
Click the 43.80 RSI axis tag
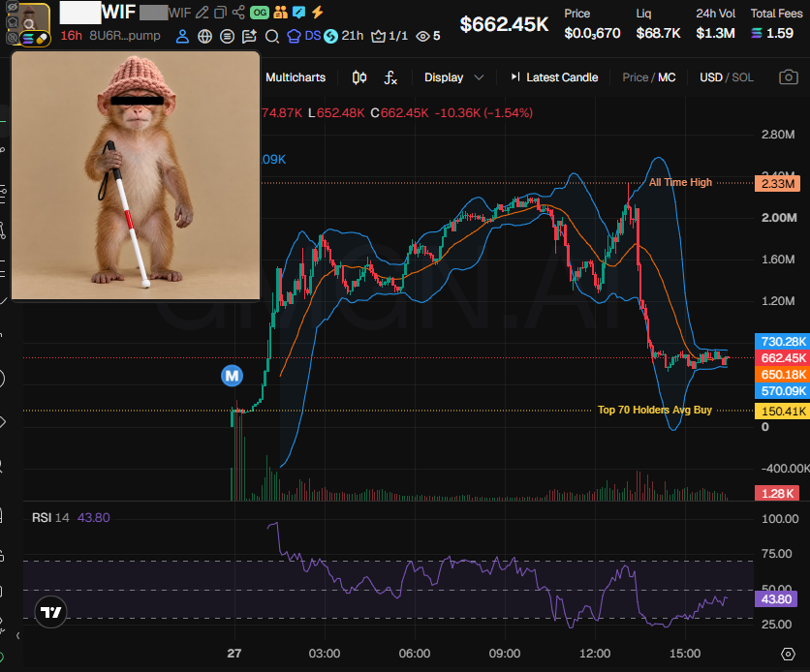776,599
